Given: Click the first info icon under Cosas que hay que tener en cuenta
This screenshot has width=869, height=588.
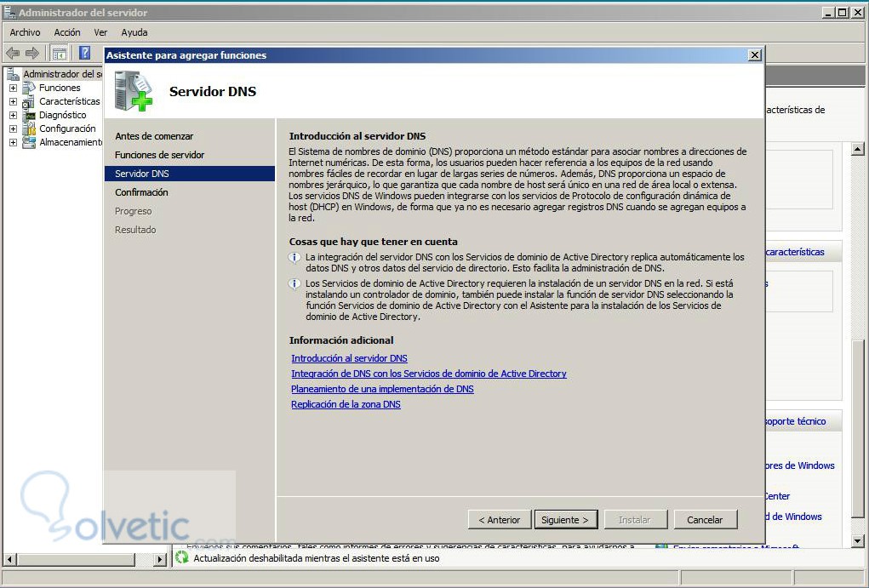Looking at the screenshot, I should [x=294, y=258].
